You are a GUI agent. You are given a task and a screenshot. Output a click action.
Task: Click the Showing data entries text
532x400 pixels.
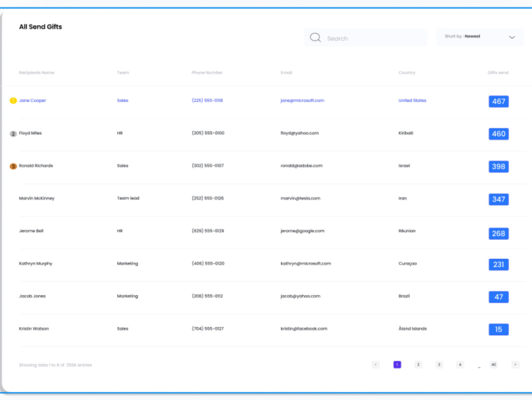click(55, 365)
